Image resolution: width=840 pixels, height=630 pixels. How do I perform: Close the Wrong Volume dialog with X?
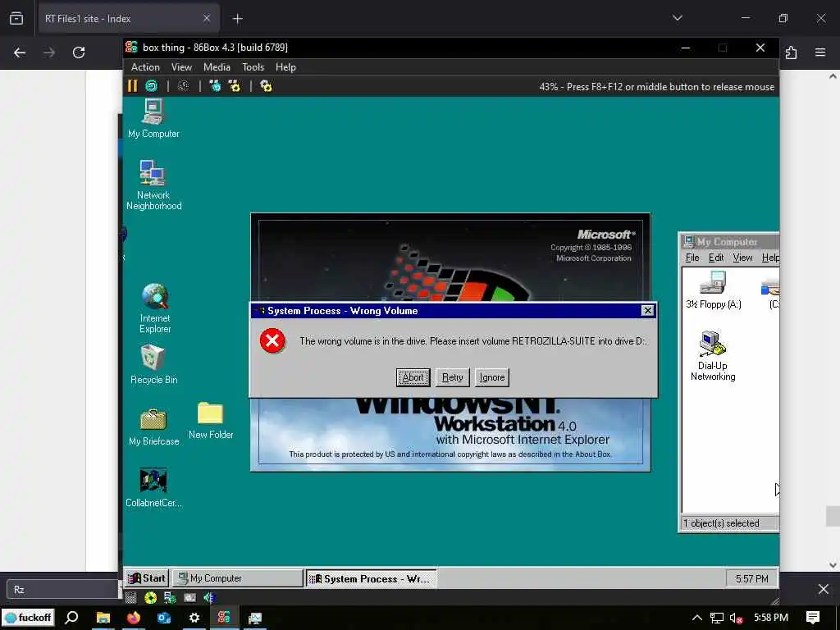pyautogui.click(x=648, y=310)
